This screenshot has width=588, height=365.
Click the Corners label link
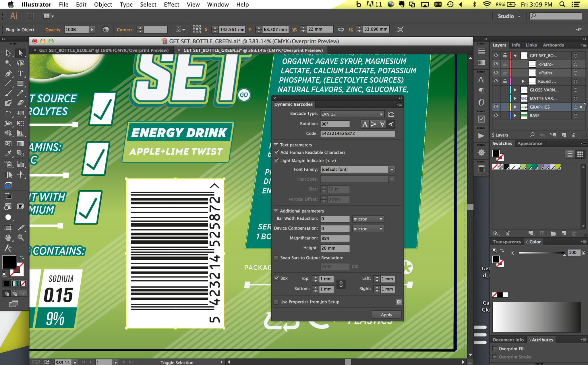[x=125, y=30]
